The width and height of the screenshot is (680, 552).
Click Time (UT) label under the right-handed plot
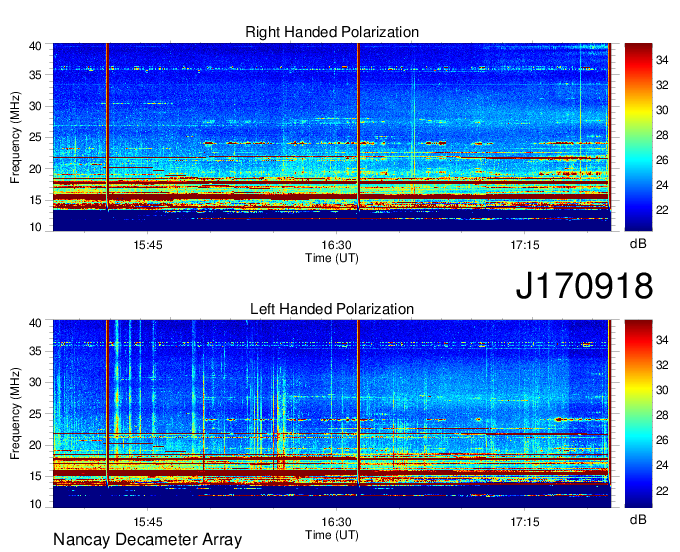tap(332, 258)
